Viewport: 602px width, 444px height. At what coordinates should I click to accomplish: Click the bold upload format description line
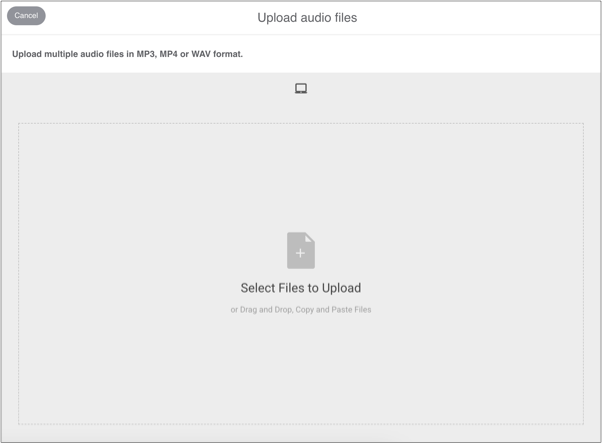(128, 54)
